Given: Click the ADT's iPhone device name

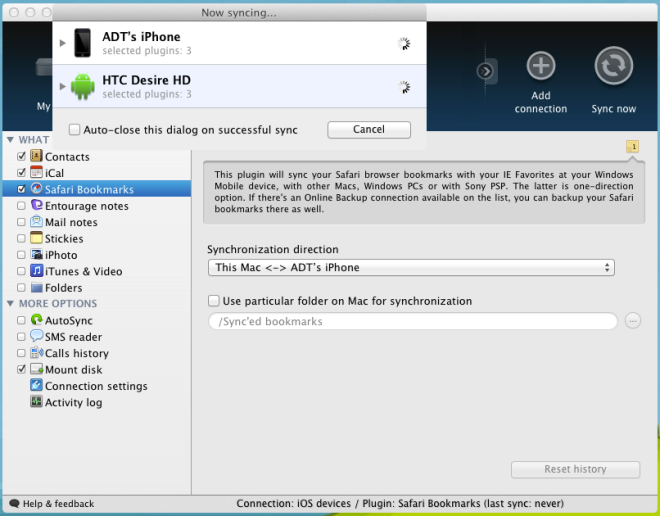Looking at the screenshot, I should tap(141, 37).
